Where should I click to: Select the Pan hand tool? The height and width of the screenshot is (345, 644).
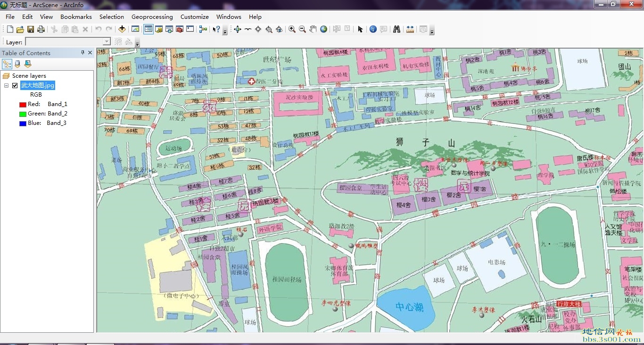click(313, 29)
